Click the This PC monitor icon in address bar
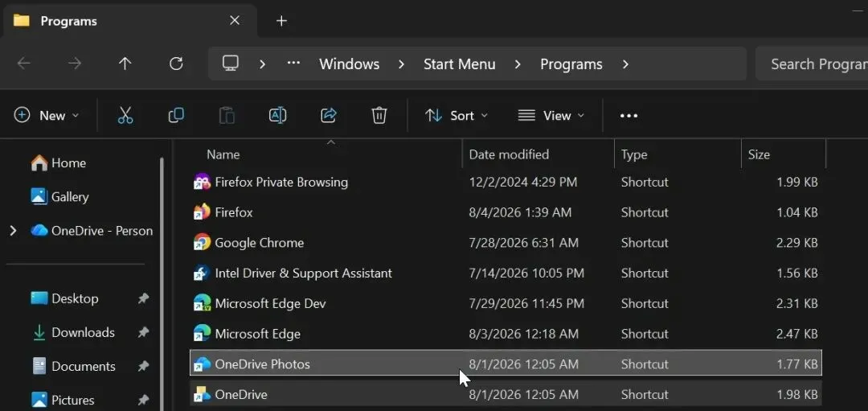Screen dimensions: 868x411 pos(231,64)
